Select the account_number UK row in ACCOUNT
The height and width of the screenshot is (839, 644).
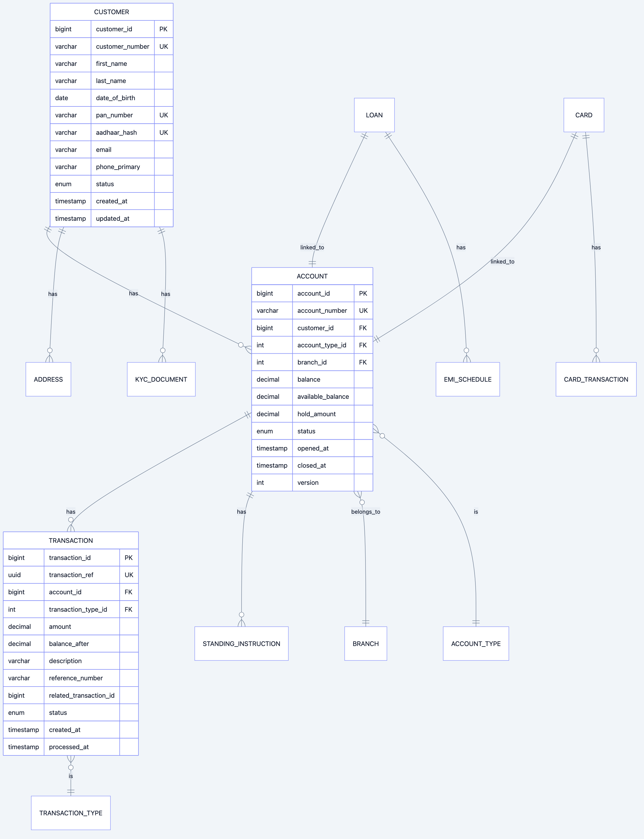[x=312, y=310]
